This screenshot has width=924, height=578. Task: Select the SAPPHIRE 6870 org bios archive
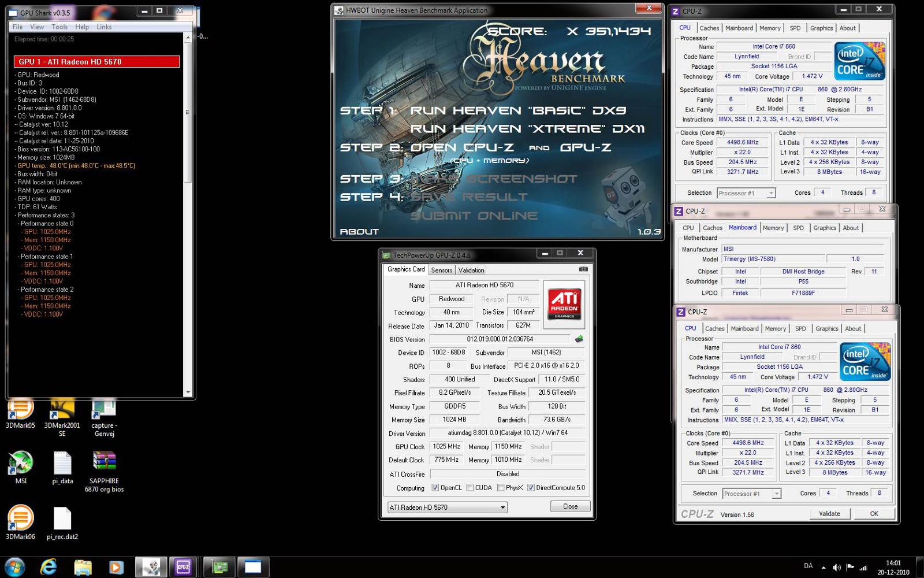(104, 472)
